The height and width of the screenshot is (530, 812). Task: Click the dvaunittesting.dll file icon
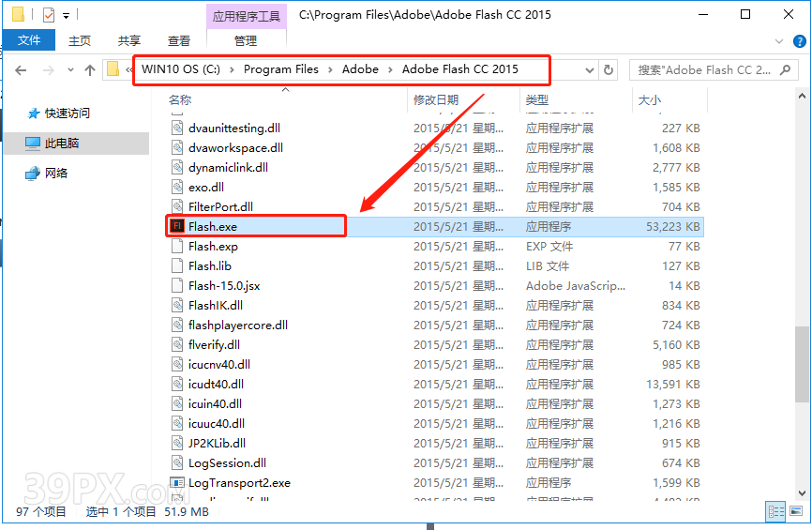click(177, 128)
